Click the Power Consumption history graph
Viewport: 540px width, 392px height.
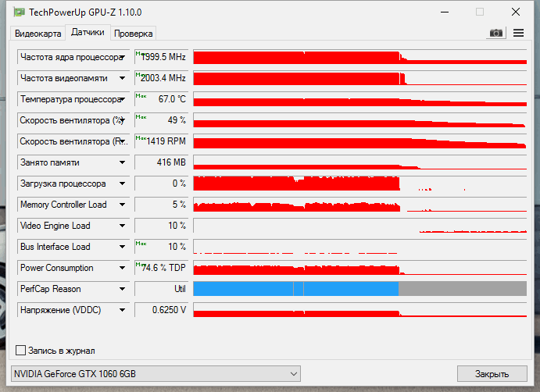click(360, 268)
